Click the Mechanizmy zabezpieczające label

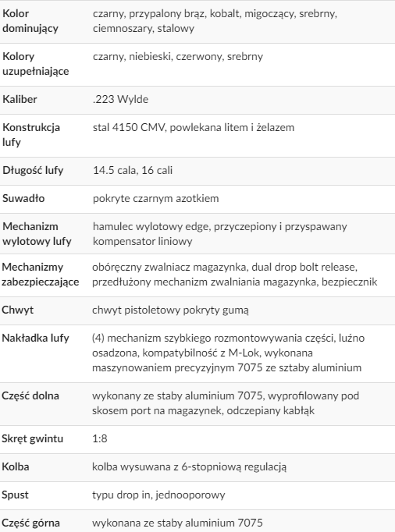point(41,274)
